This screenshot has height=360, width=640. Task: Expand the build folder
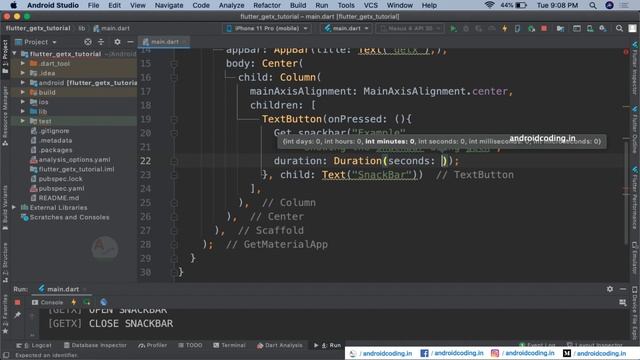click(x=23, y=92)
